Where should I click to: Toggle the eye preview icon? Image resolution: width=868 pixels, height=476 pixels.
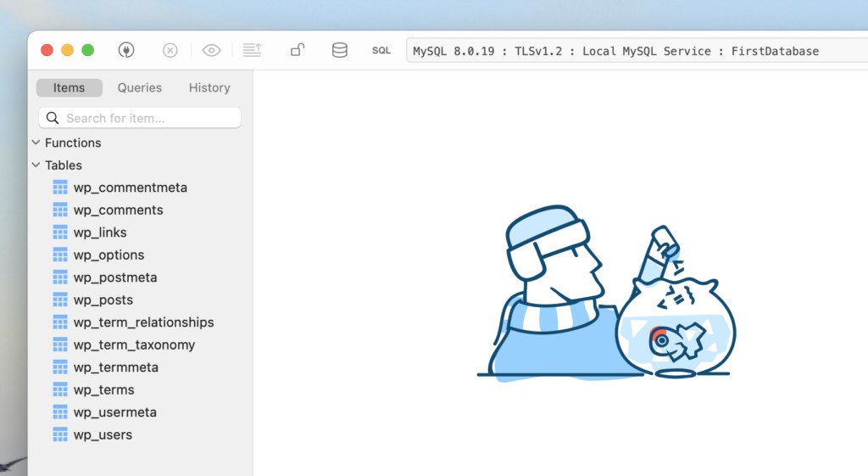coord(211,51)
